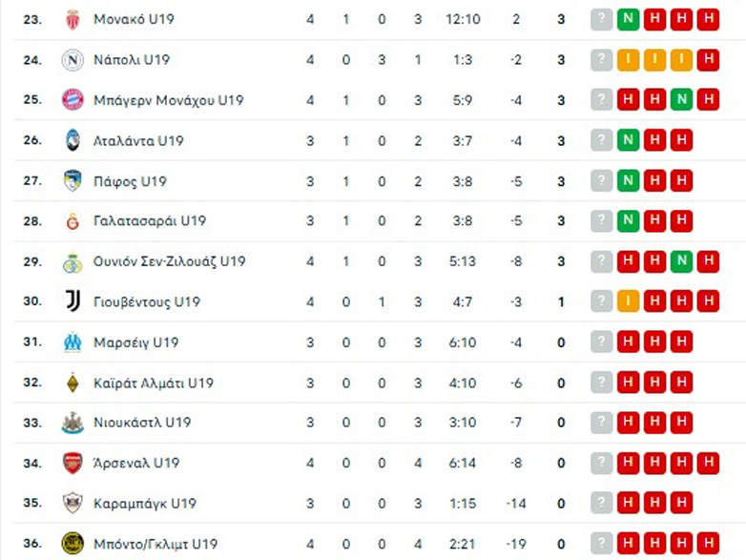Click first orange I badge in Napoli row
Viewport: 746px width, 560px height.
point(628,60)
